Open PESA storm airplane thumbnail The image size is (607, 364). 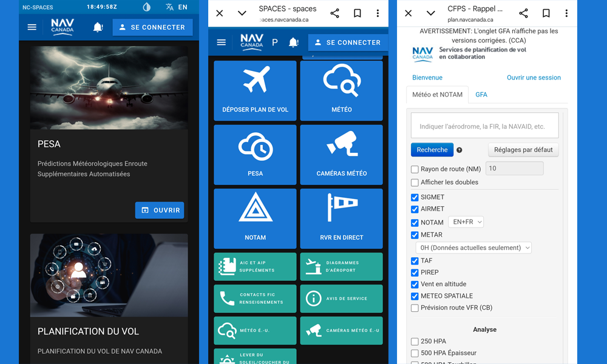point(109,88)
